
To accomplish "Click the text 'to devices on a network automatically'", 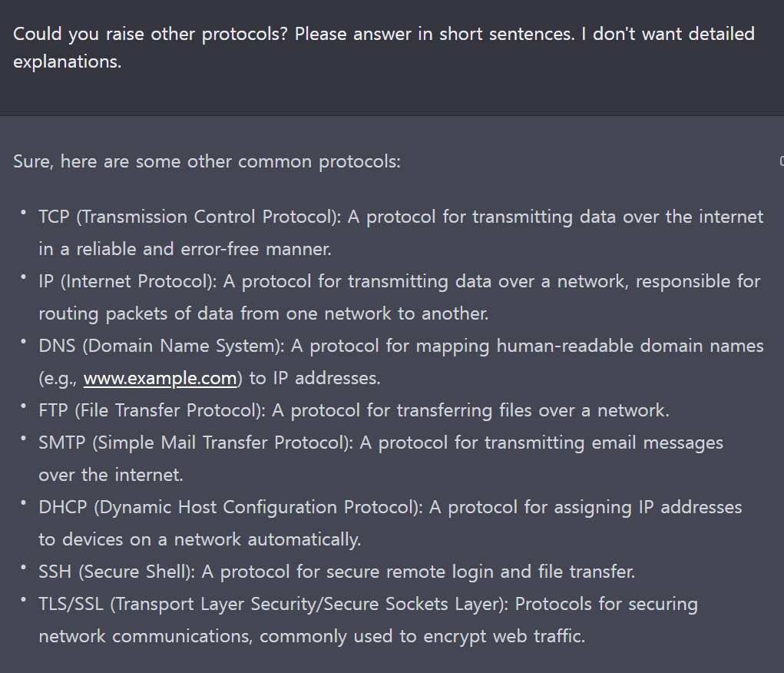I will [200, 539].
